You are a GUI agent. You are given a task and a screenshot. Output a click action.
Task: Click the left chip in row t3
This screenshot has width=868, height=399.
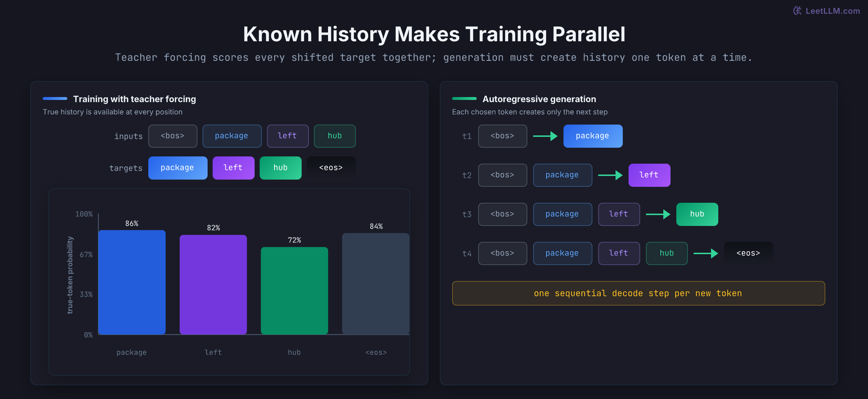(x=619, y=214)
